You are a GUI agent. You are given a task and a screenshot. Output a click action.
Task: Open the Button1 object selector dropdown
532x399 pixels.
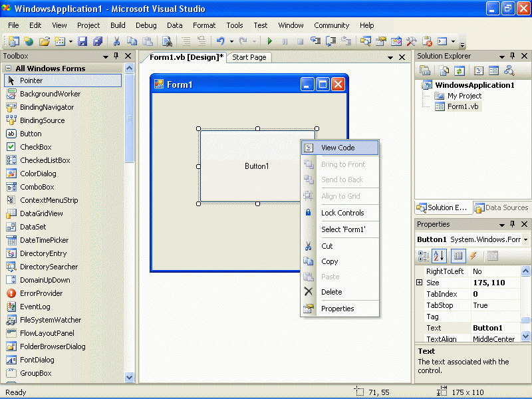coord(525,239)
